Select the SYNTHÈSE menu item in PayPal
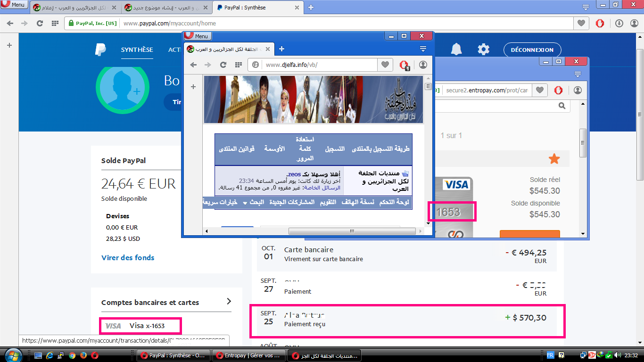 [x=137, y=49]
